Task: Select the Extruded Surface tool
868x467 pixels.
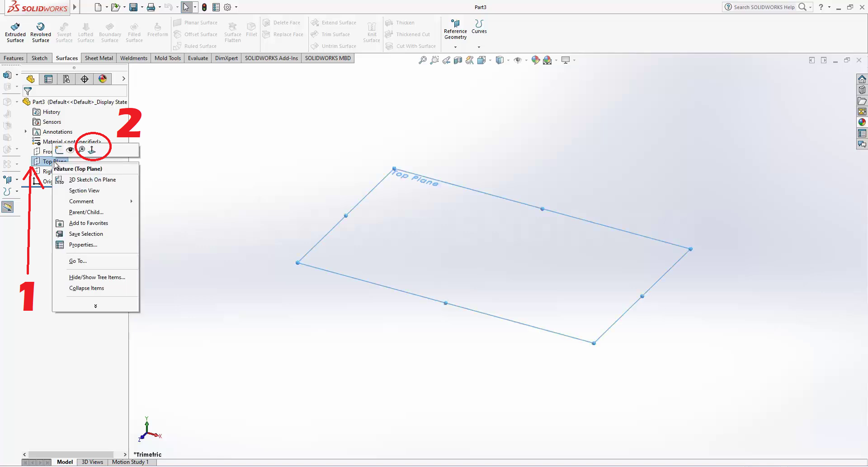Action: 15,32
